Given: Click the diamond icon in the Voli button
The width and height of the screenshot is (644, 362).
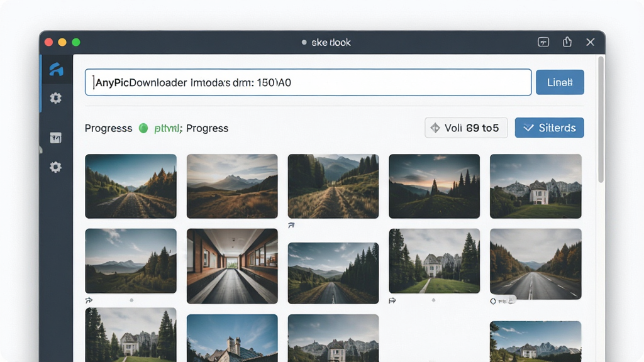Looking at the screenshot, I should coord(435,128).
